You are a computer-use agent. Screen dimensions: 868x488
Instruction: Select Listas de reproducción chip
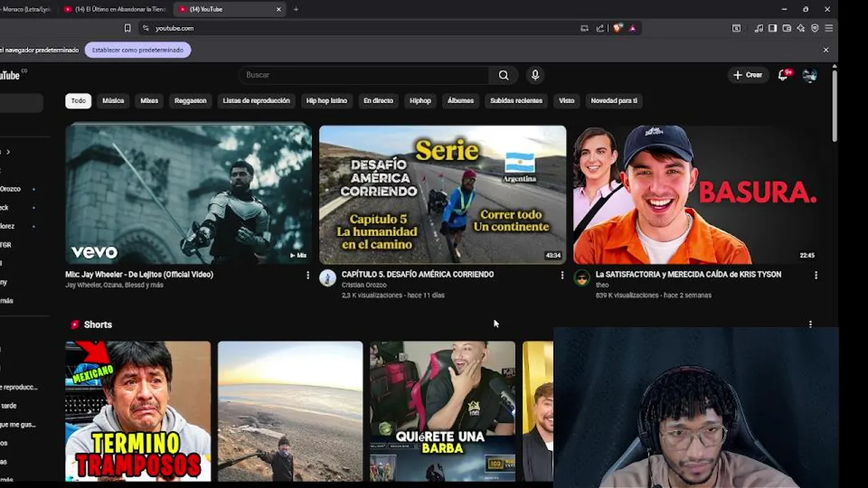pos(256,100)
